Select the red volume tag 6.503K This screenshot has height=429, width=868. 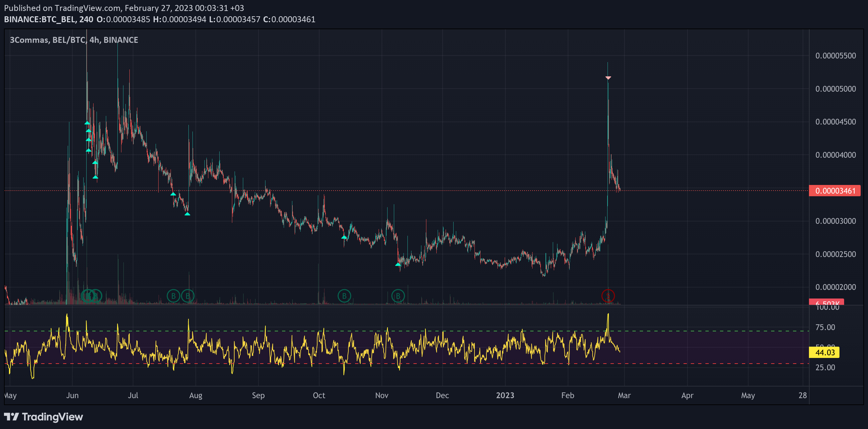click(x=827, y=302)
